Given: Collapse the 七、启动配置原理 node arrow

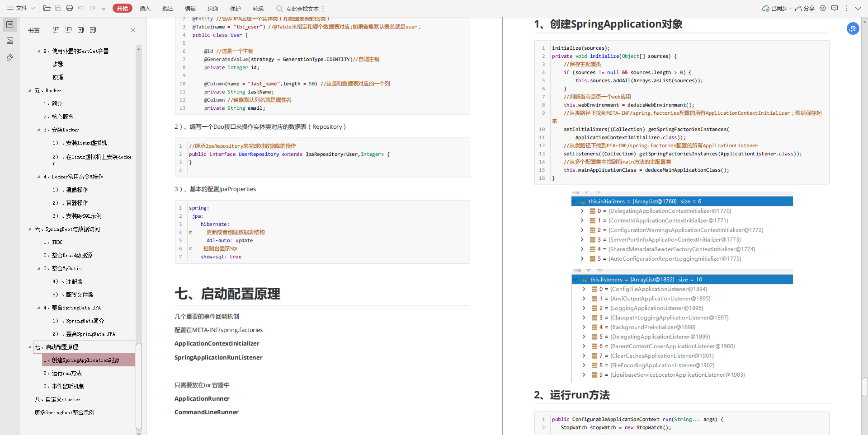Looking at the screenshot, I should [30, 347].
